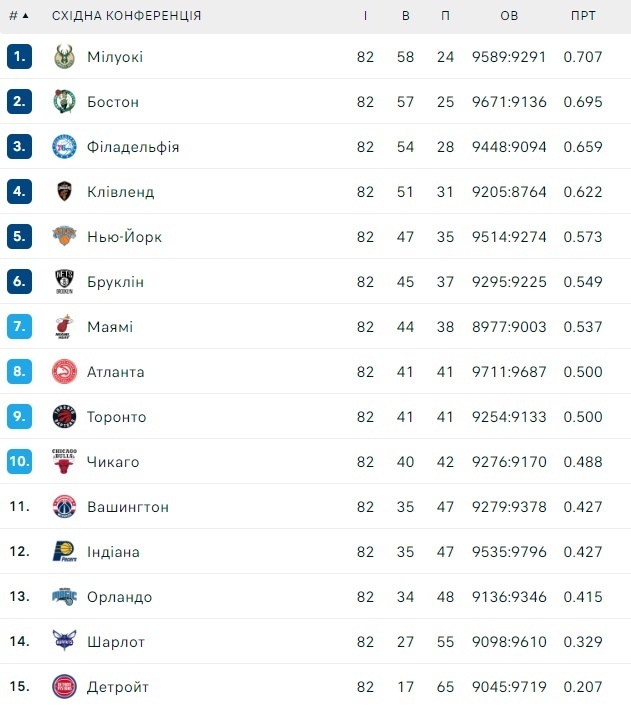
Task: Sort standings by ОВ column header
Action: pyautogui.click(x=509, y=16)
